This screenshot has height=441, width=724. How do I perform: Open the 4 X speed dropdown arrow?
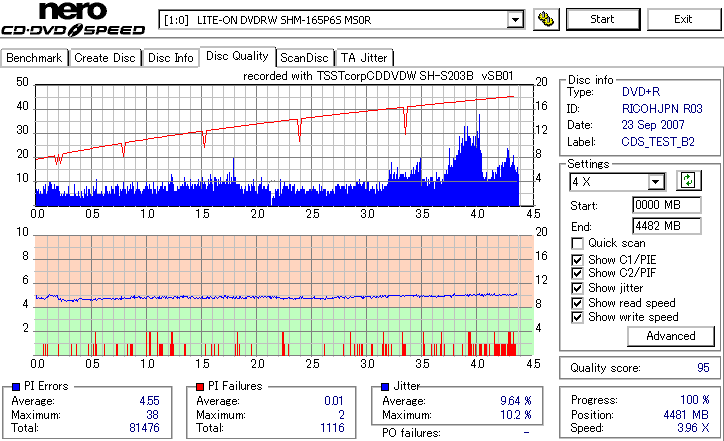pos(655,182)
